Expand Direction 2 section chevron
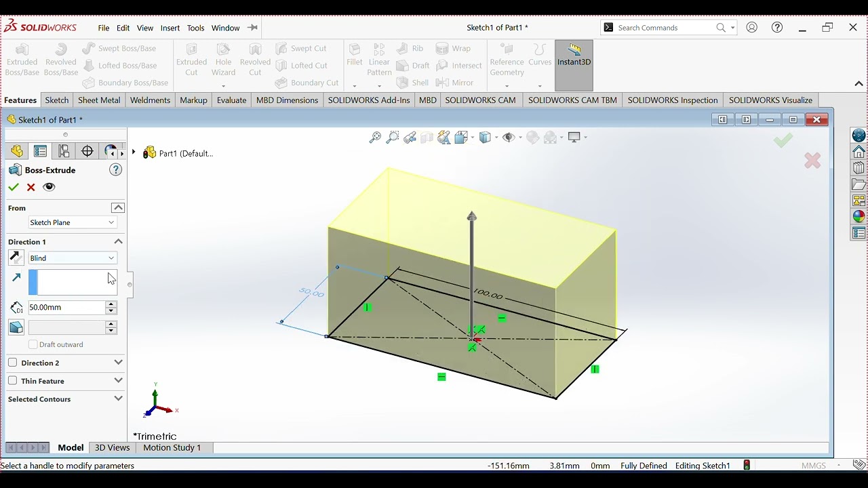The height and width of the screenshot is (488, 868). (118, 363)
